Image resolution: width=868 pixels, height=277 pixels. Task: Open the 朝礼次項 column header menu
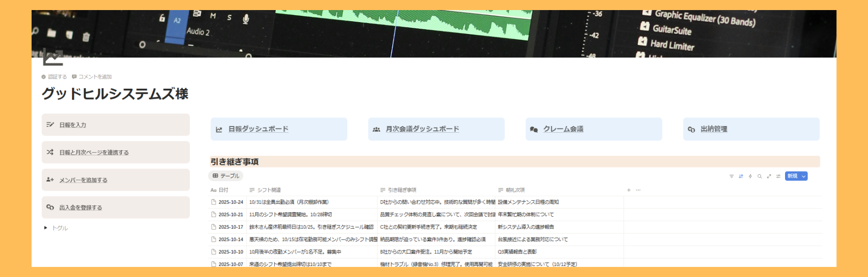coord(511,190)
